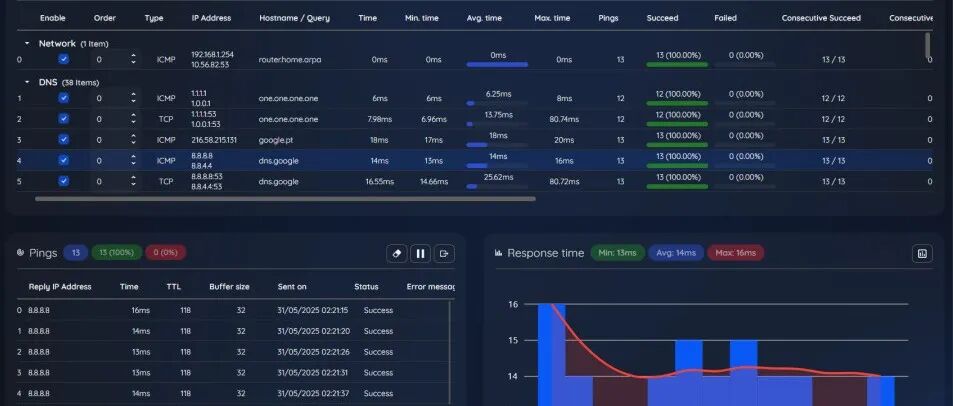
Task: Sort by the Enable column header
Action: pos(53,18)
